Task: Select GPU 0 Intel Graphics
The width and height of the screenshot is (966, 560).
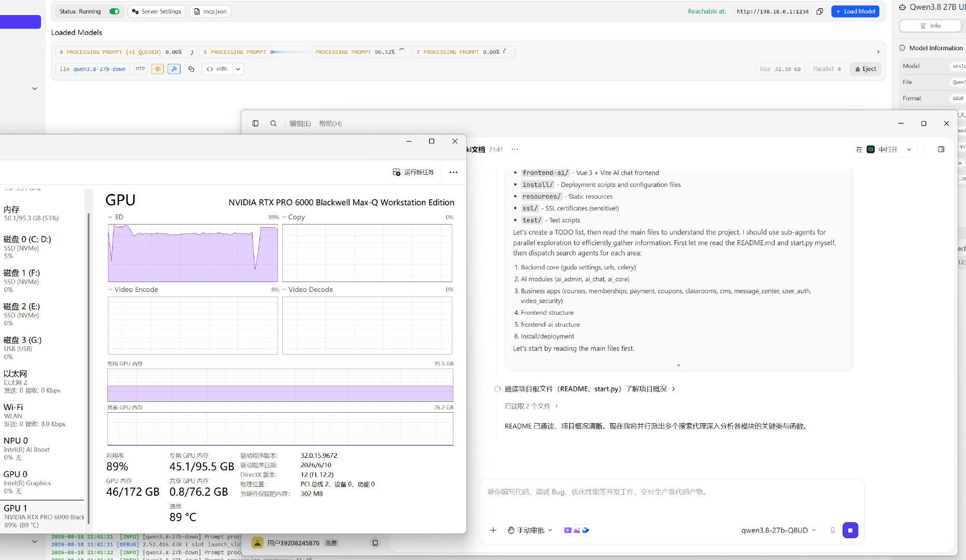Action: point(42,482)
